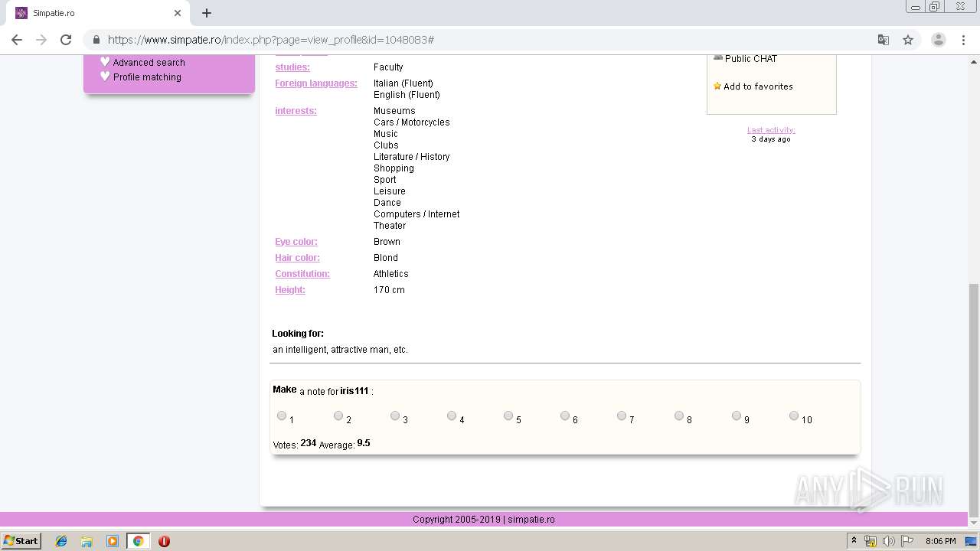980x551 pixels.
Task: Click the heart icon beside Profile matching
Action: (x=105, y=77)
